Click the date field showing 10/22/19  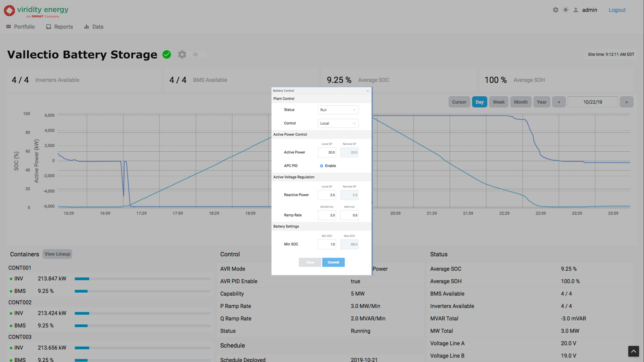click(x=593, y=102)
